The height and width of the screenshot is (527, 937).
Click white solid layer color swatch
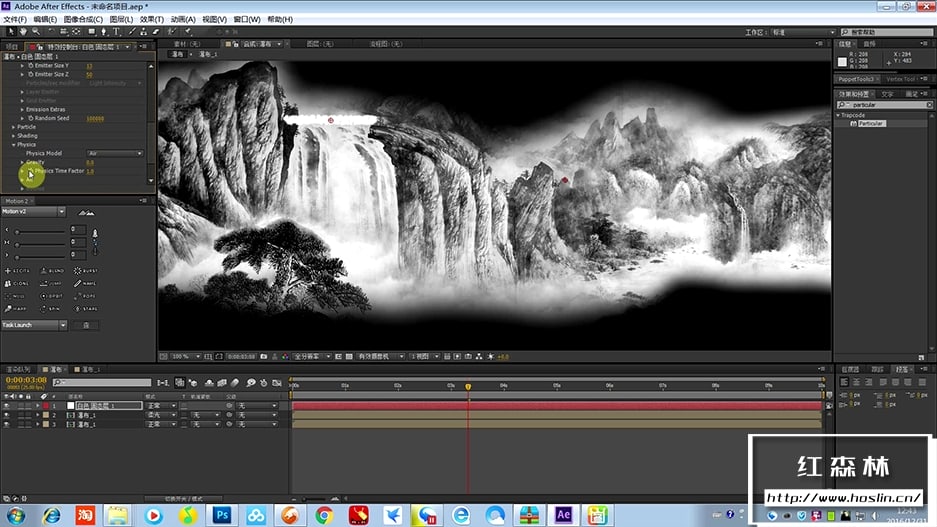coord(71,406)
